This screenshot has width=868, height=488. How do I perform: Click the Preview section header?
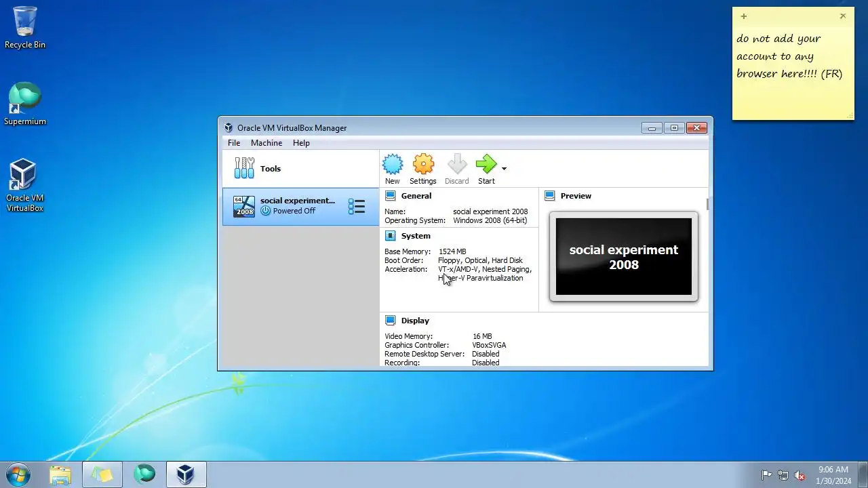[x=576, y=196]
